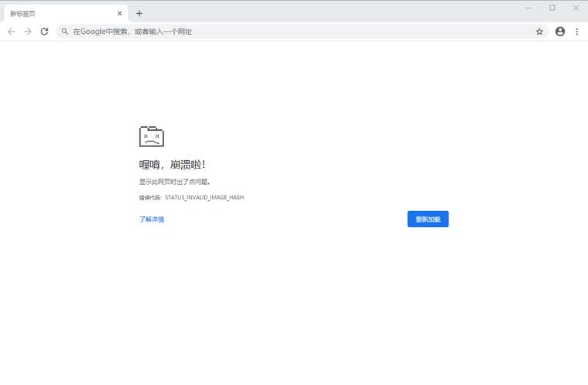Click the forward navigation arrow
The image size is (588, 385).
[x=28, y=32]
